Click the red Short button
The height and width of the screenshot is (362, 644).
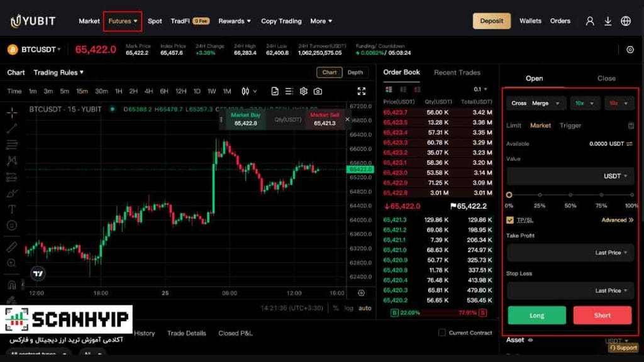602,315
